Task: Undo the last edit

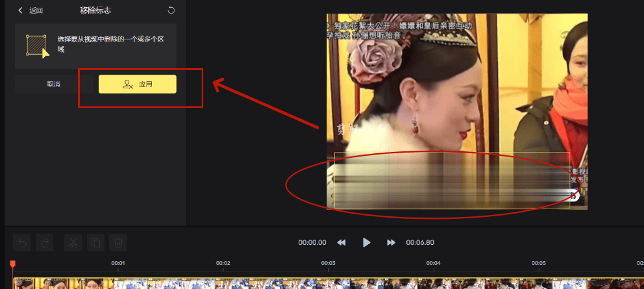Action: pyautogui.click(x=22, y=243)
